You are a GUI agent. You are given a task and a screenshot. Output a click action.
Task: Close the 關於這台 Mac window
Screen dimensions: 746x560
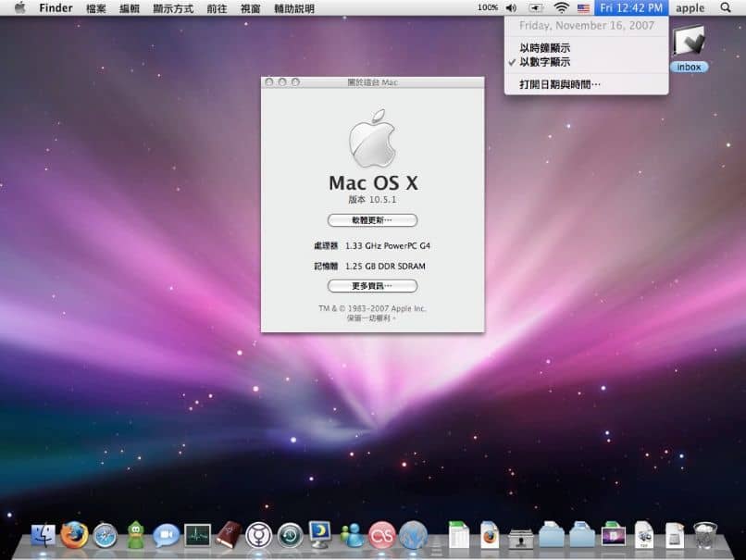click(x=269, y=81)
